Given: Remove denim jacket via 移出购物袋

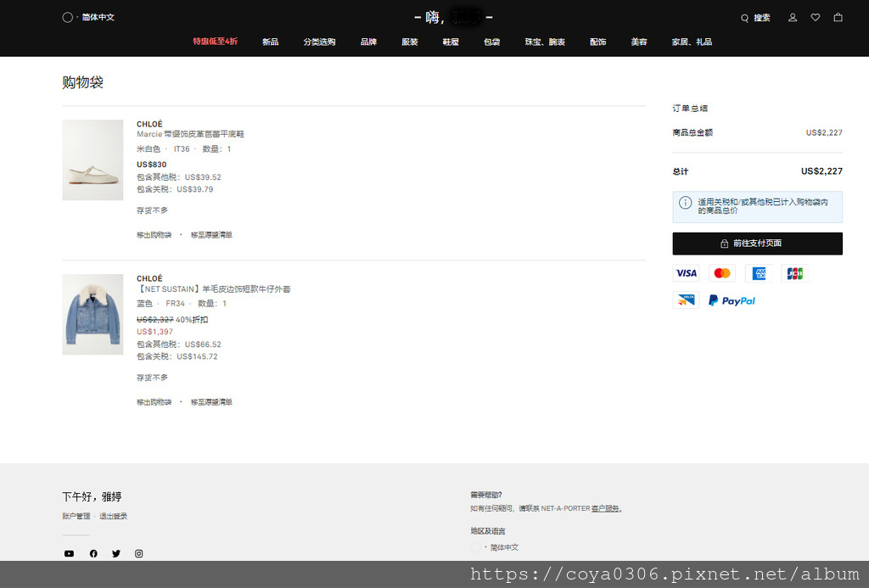Looking at the screenshot, I should pyautogui.click(x=154, y=402).
